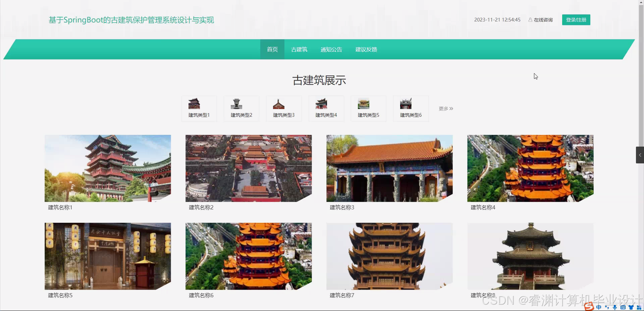
Task: Activate voice input microphone icon
Action: 615,307
